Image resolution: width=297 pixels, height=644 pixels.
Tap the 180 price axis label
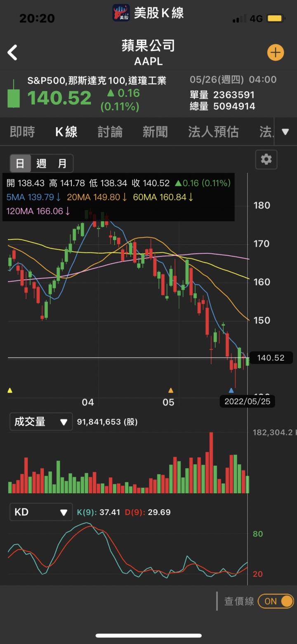coord(262,205)
